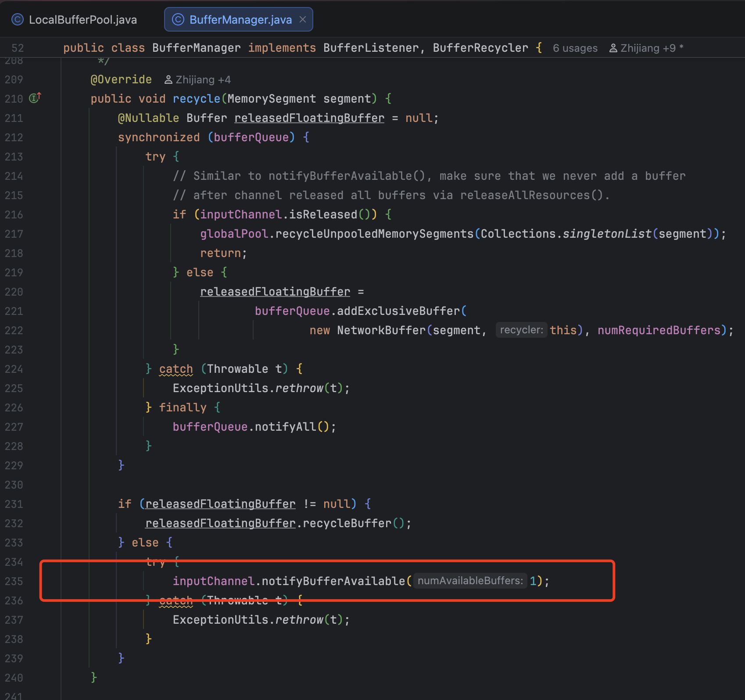Click the underlined catch keyword on line 224
Screen dimensions: 745x700
pos(176,368)
